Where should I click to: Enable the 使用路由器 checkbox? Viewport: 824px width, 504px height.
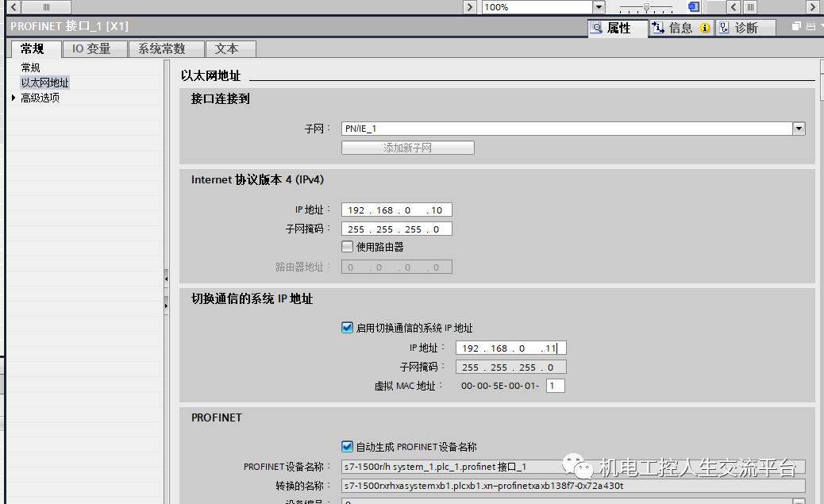[347, 246]
